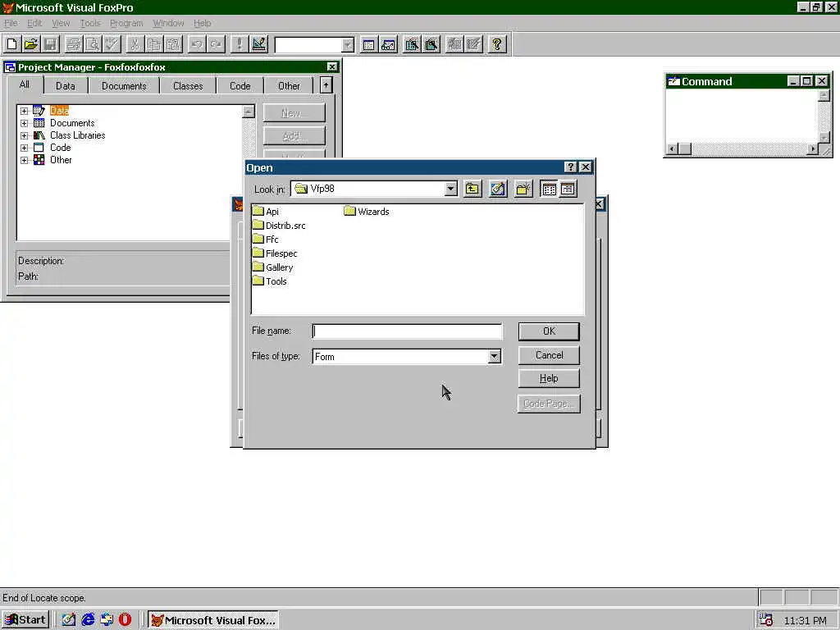Click the AutoForm wizard toolbar icon

click(454, 44)
